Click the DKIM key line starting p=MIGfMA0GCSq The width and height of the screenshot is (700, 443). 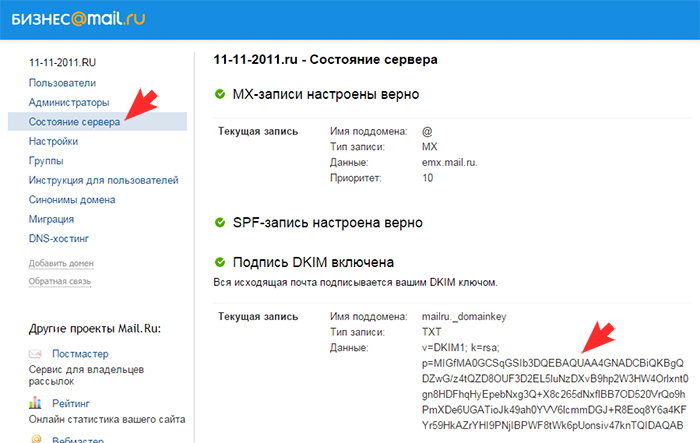pos(553,363)
